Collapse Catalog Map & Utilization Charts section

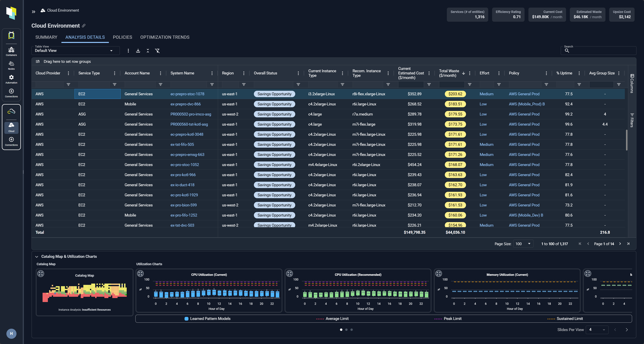(x=37, y=256)
